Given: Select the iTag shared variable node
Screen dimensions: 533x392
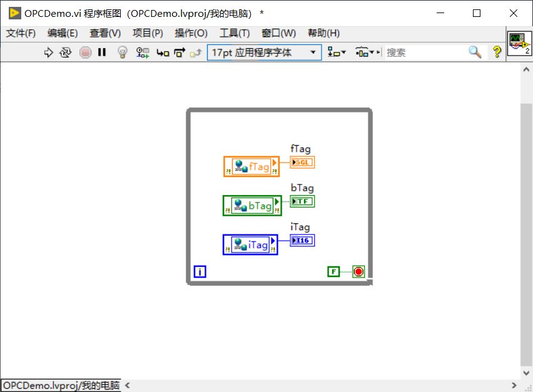Looking at the screenshot, I should pos(250,244).
